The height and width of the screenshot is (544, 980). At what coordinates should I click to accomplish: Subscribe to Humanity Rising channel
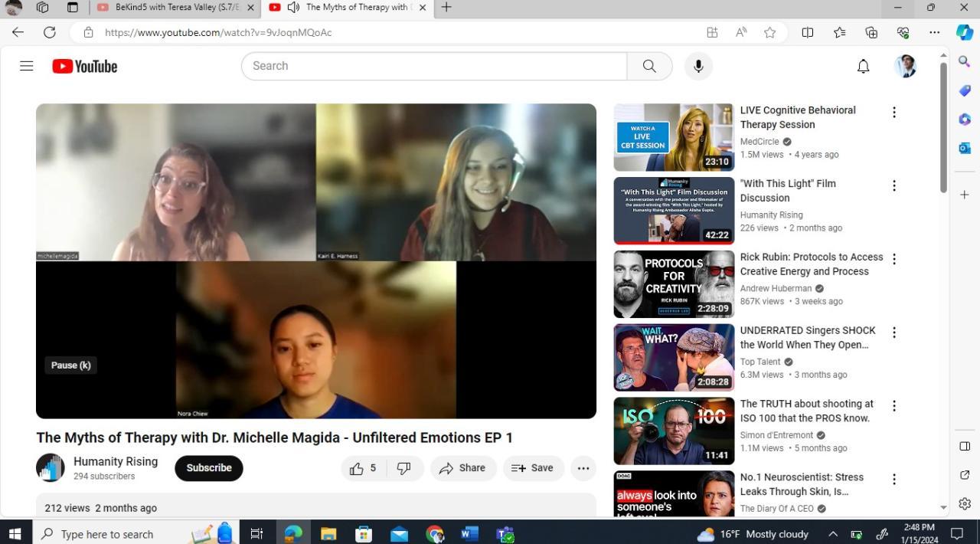[x=209, y=468]
